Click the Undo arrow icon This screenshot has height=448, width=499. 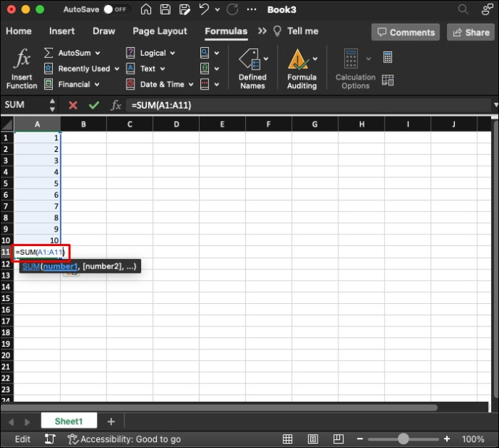tap(204, 9)
